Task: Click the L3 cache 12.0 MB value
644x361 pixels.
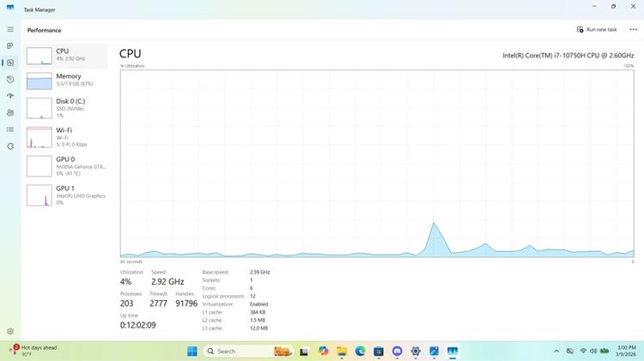Action: click(258, 328)
